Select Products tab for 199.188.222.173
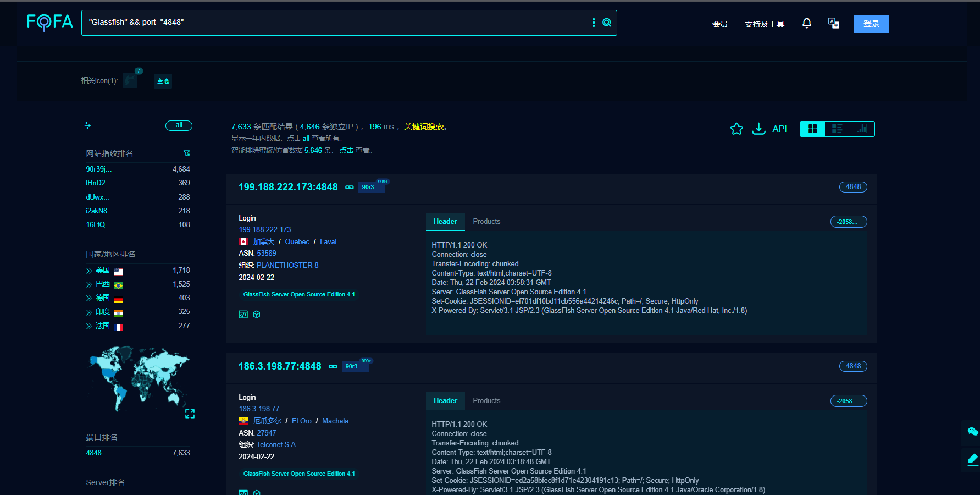The width and height of the screenshot is (980, 495). pos(486,222)
